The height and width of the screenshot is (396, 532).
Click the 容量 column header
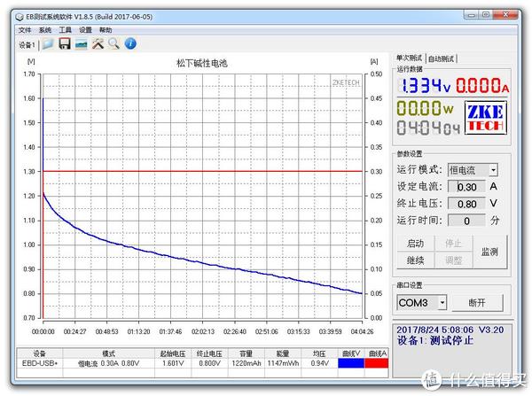246,353
